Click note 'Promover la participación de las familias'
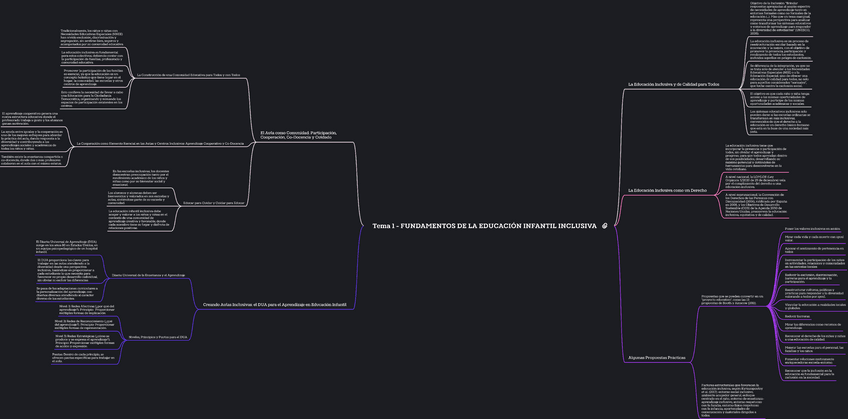This screenshot has height=419, width=848. point(95,77)
